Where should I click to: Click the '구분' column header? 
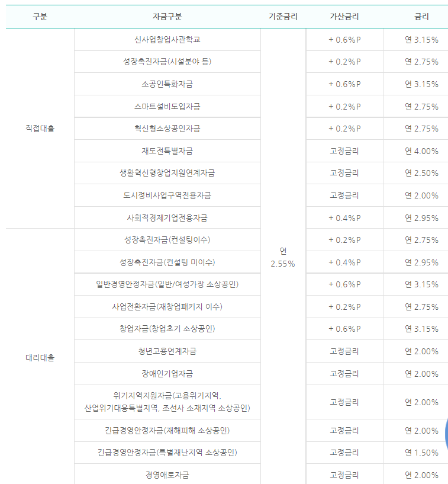(x=40, y=17)
